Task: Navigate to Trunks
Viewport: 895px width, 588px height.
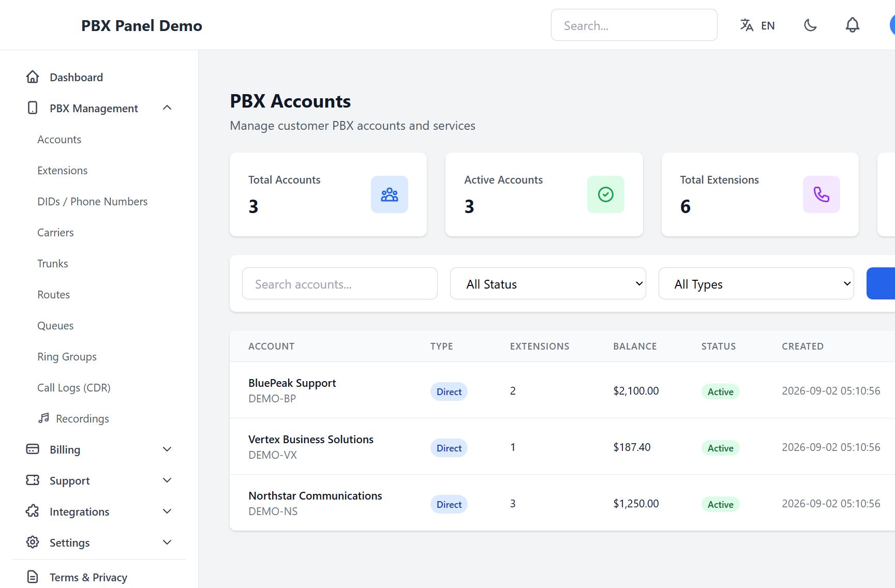Action: click(53, 264)
